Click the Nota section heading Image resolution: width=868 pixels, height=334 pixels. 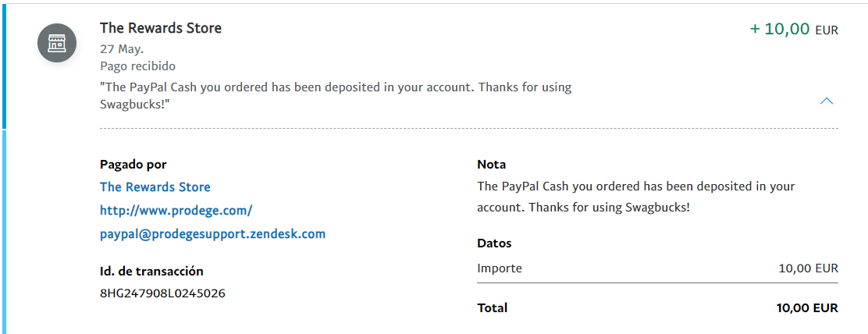tap(492, 164)
